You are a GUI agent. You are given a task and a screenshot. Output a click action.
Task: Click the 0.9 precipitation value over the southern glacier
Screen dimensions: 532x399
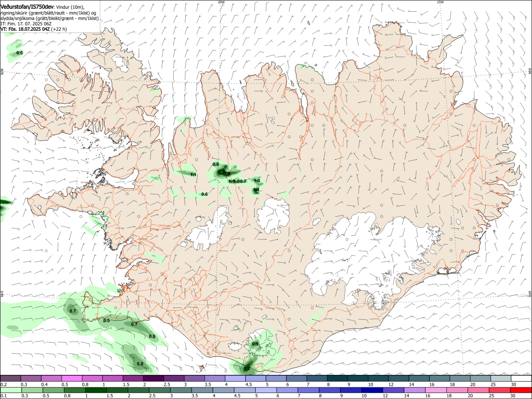click(255, 344)
